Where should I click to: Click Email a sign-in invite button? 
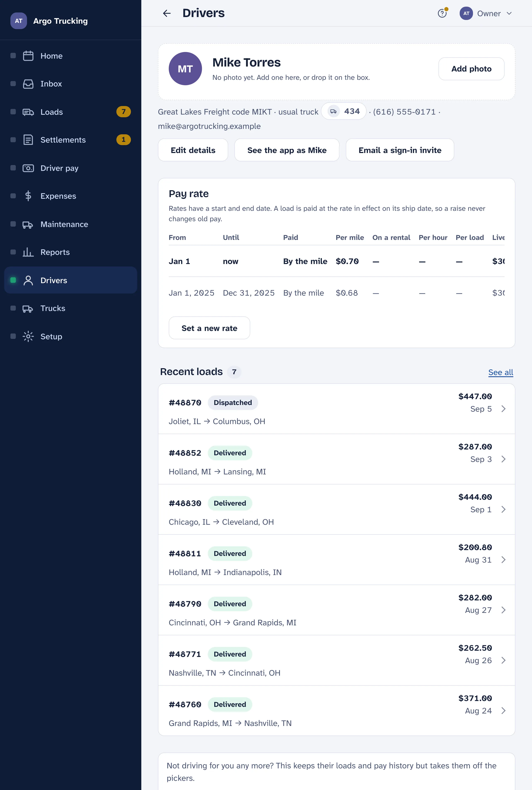click(400, 150)
